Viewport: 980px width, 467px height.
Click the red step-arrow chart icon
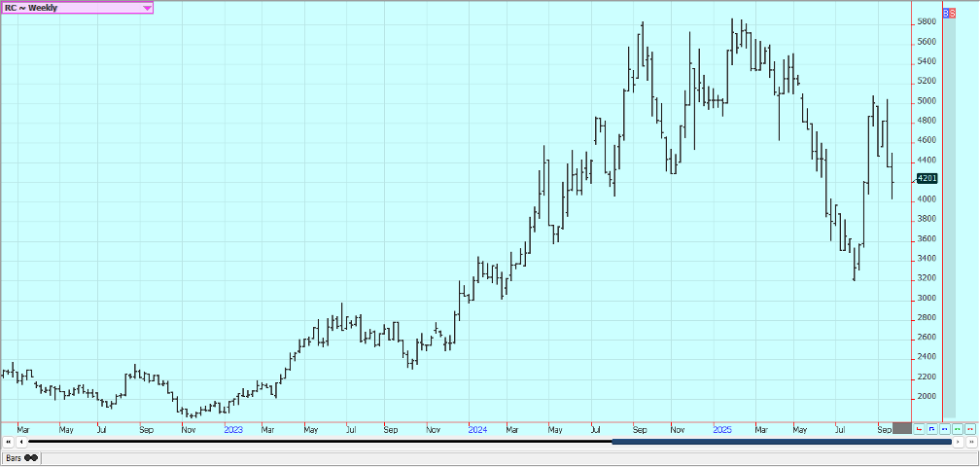click(920, 428)
